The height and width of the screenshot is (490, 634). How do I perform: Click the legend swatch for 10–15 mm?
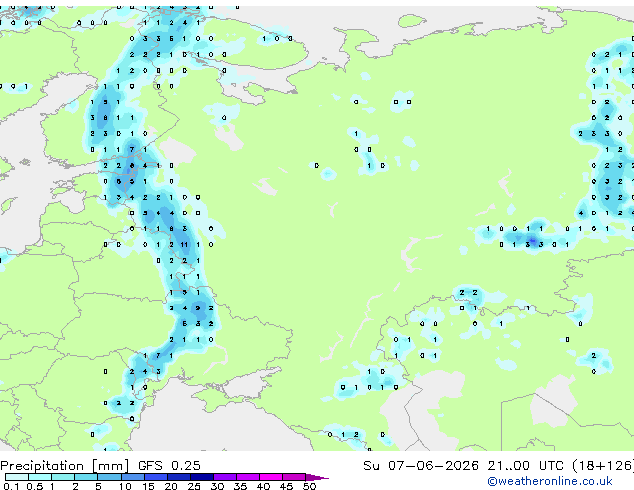point(132,477)
